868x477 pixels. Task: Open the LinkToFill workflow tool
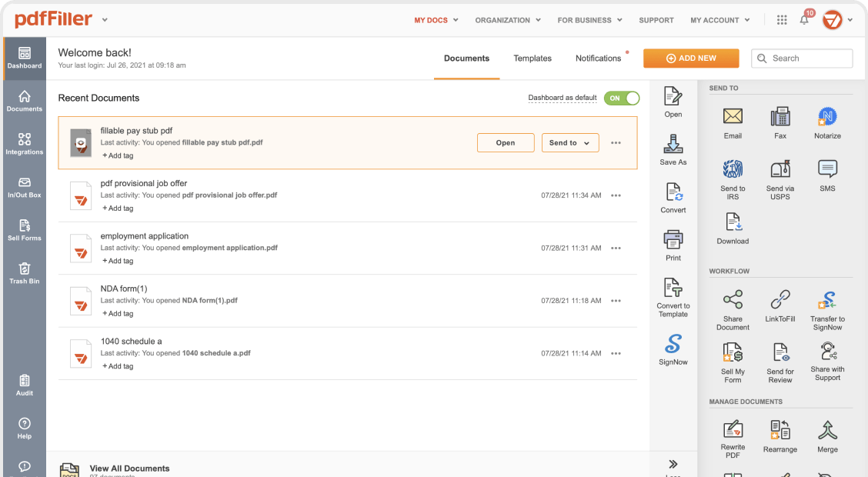pos(780,300)
